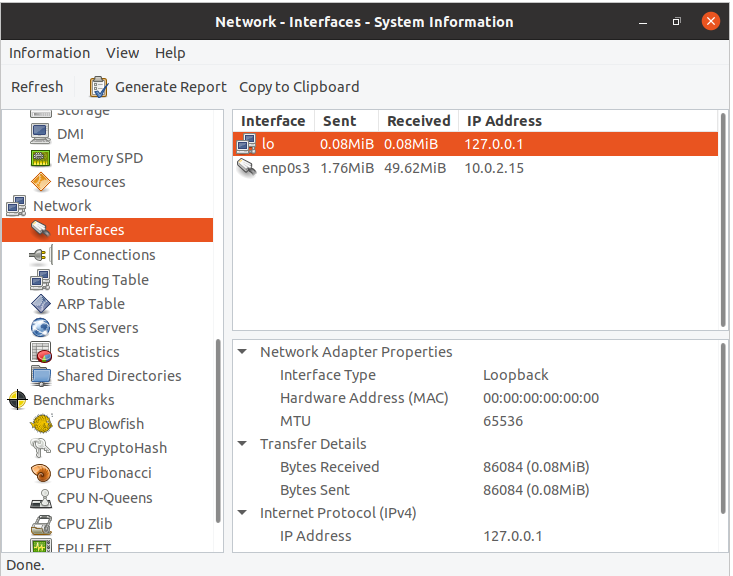The image size is (733, 576).
Task: Click the Memory SPD chip icon
Action: pos(40,158)
